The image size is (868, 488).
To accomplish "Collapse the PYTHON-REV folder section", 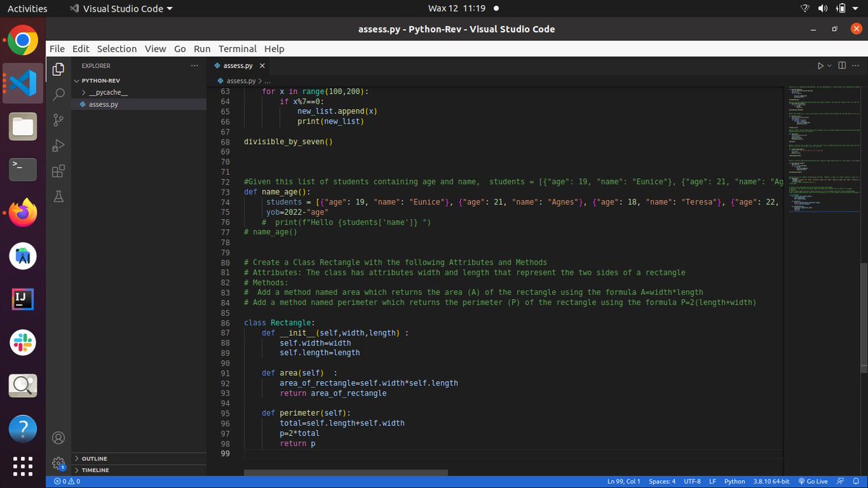I will tap(101, 81).
